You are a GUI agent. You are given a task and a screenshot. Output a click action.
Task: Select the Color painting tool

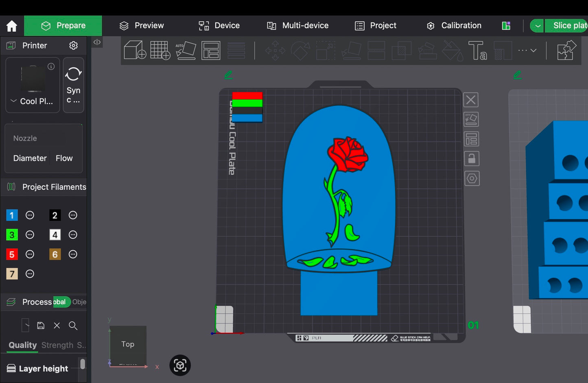452,51
